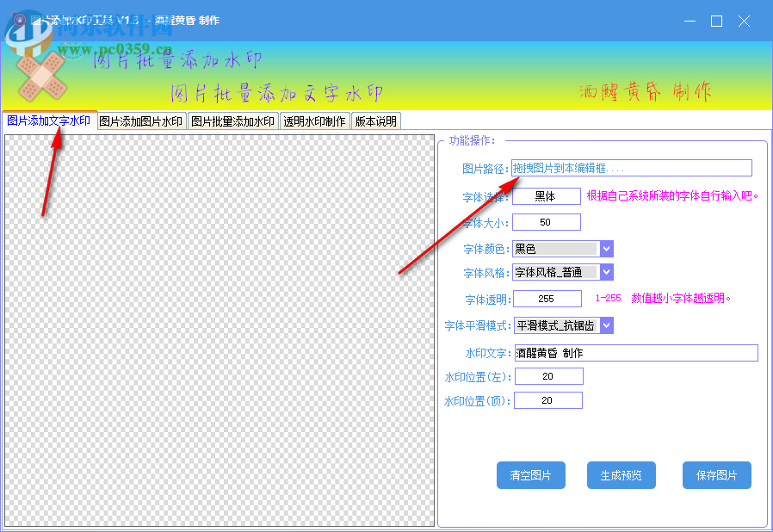The image size is (773, 532).
Task: Edit the 水印文字 watermark text field
Action: coord(635,352)
